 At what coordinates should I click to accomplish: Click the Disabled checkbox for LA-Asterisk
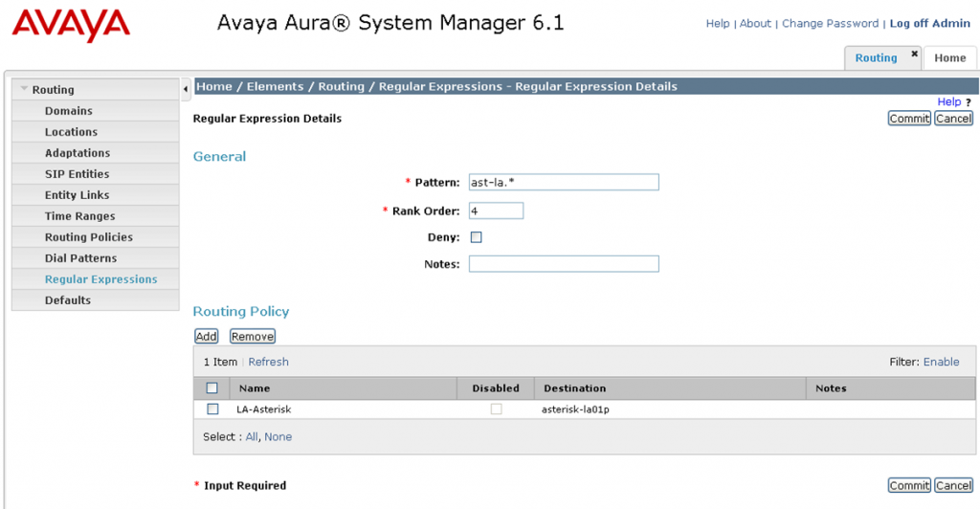[x=497, y=409]
